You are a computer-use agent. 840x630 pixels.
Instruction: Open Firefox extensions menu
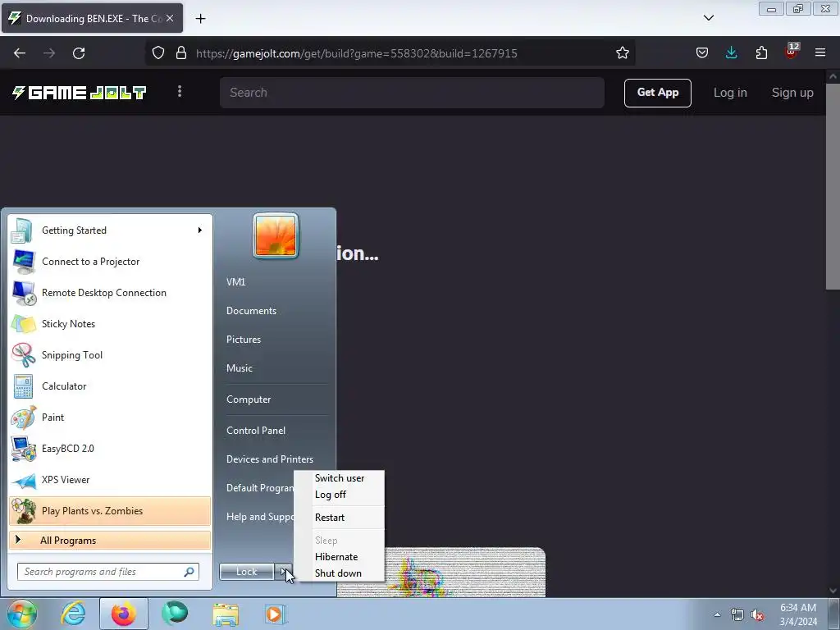tap(761, 53)
